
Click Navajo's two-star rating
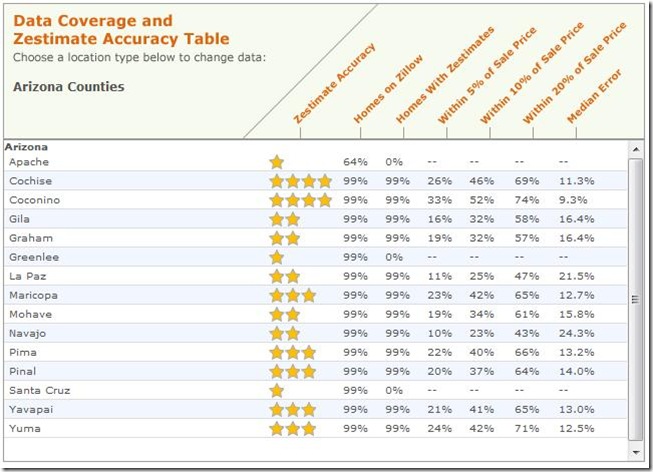pyautogui.click(x=284, y=334)
